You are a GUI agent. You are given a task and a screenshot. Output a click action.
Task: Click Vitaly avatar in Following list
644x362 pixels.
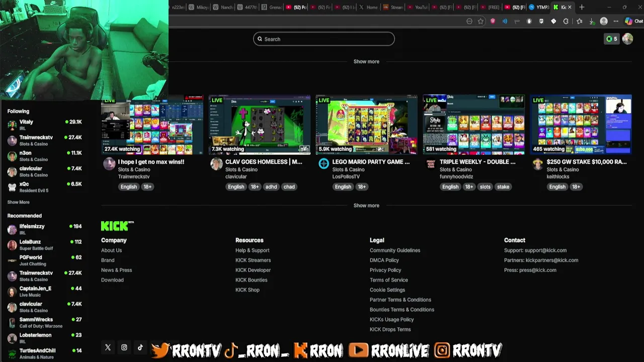pos(12,125)
